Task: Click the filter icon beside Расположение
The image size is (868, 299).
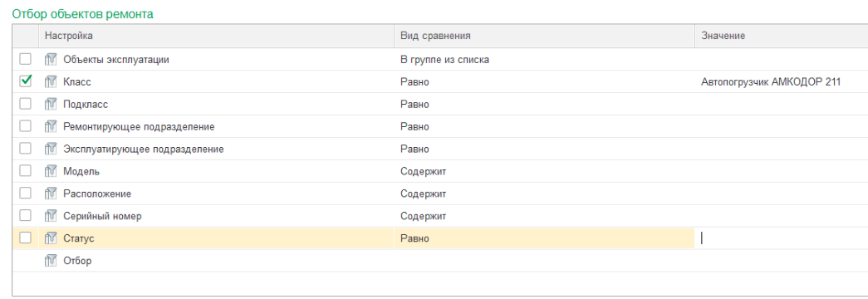Action: click(x=51, y=194)
